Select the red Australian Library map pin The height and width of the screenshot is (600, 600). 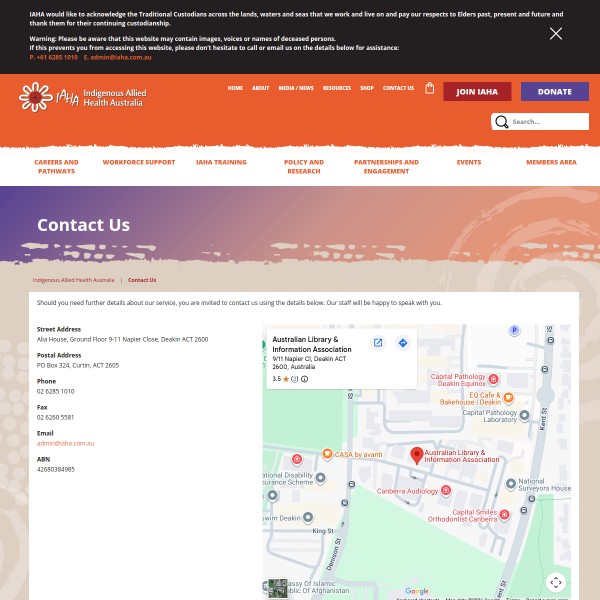[x=417, y=455]
